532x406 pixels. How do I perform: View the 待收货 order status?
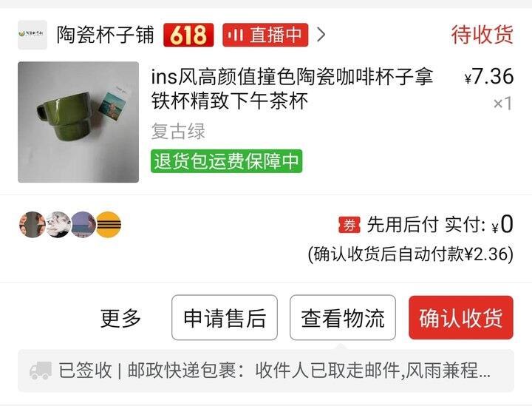click(482, 34)
